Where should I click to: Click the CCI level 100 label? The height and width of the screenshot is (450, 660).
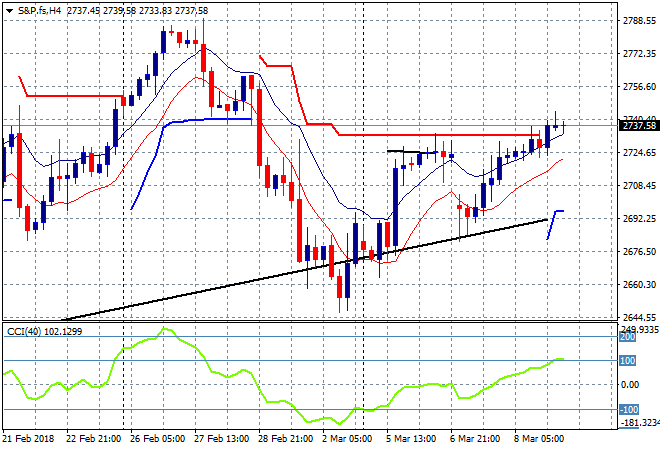pos(627,361)
